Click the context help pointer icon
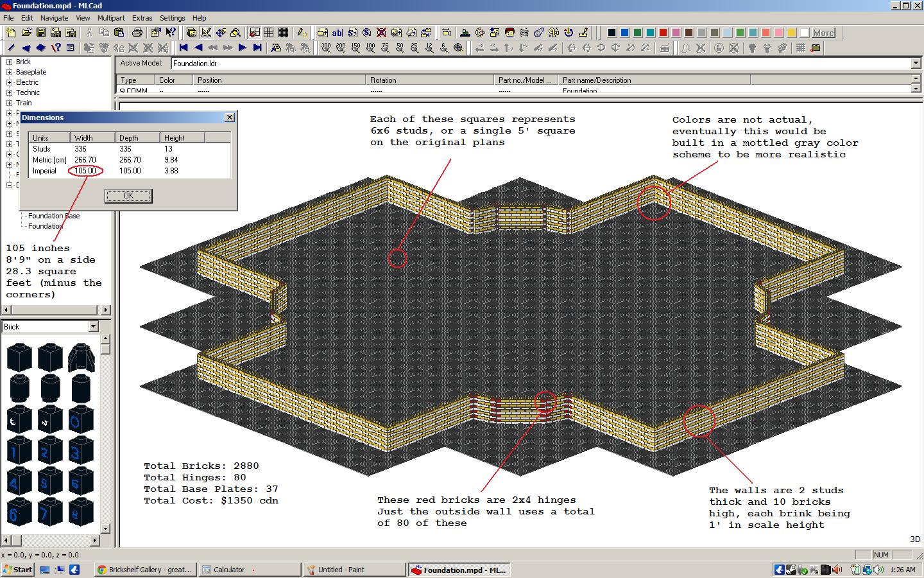The image size is (924, 578). tap(171, 33)
